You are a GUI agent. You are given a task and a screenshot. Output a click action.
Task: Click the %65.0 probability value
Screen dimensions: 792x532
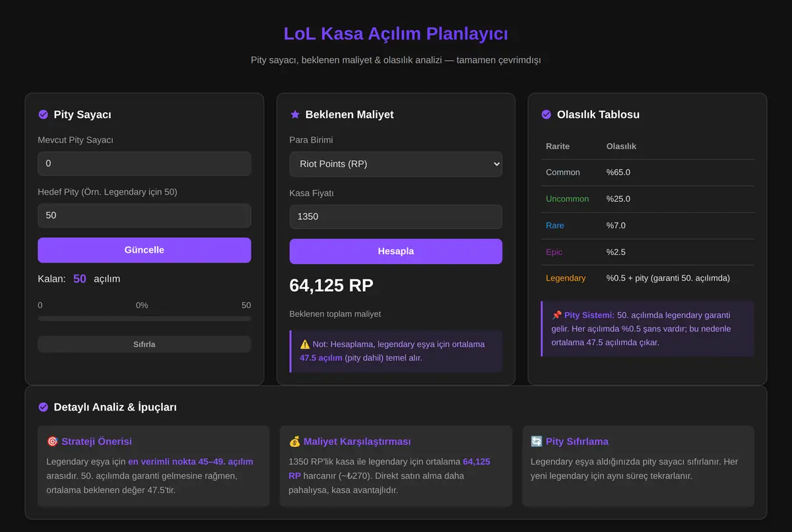618,172
